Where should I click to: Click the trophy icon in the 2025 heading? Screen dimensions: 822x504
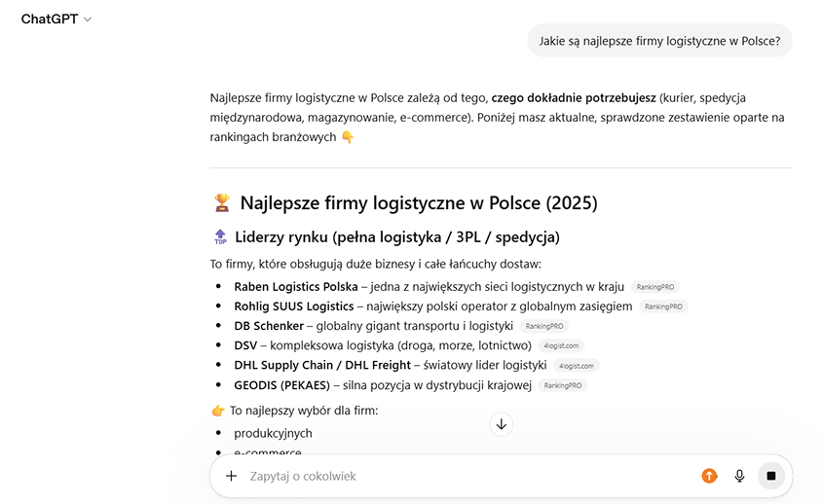(222, 203)
